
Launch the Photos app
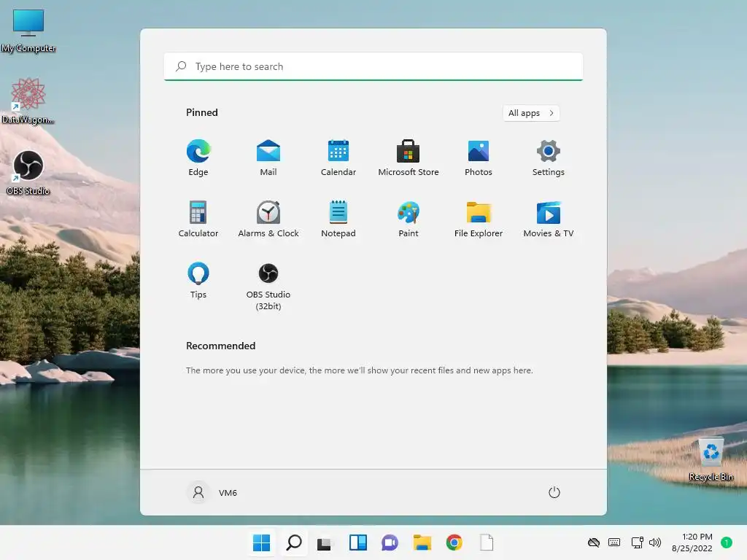tap(479, 157)
